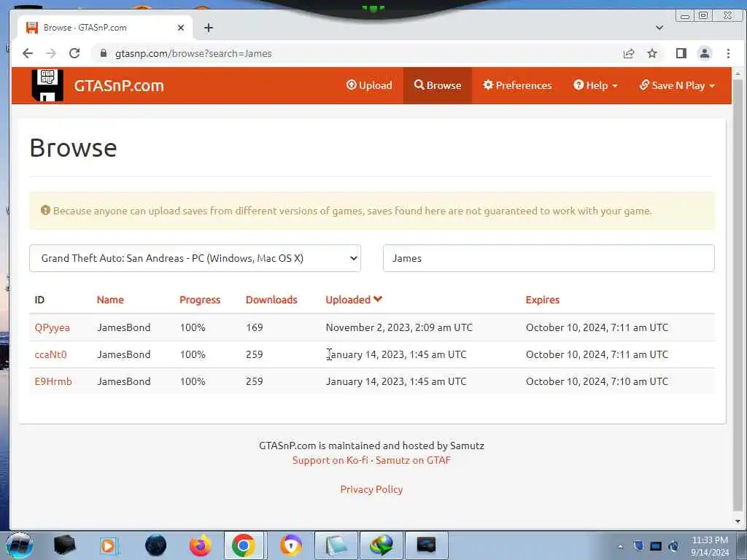
Task: Open the Browse page in navbar
Action: point(438,85)
